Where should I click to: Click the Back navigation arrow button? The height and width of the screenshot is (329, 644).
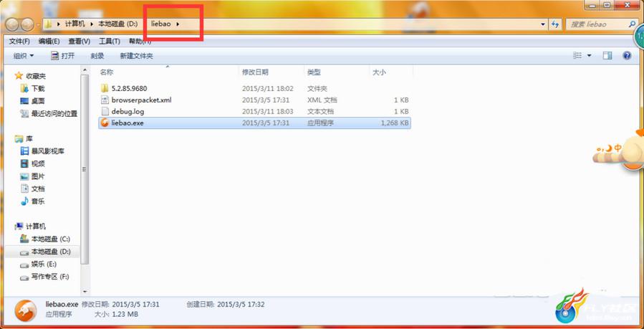coord(13,24)
